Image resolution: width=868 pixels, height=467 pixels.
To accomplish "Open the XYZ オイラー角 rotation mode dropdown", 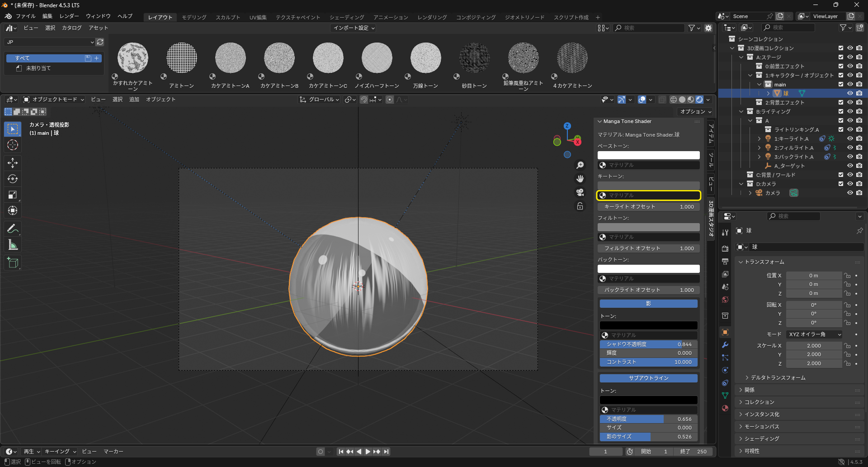I will 815,334.
